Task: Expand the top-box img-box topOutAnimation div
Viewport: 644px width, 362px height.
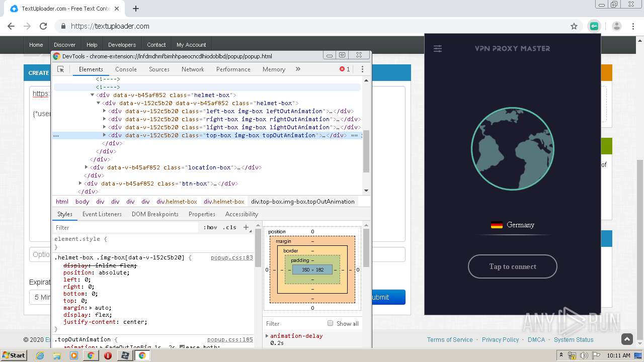Action: point(105,135)
